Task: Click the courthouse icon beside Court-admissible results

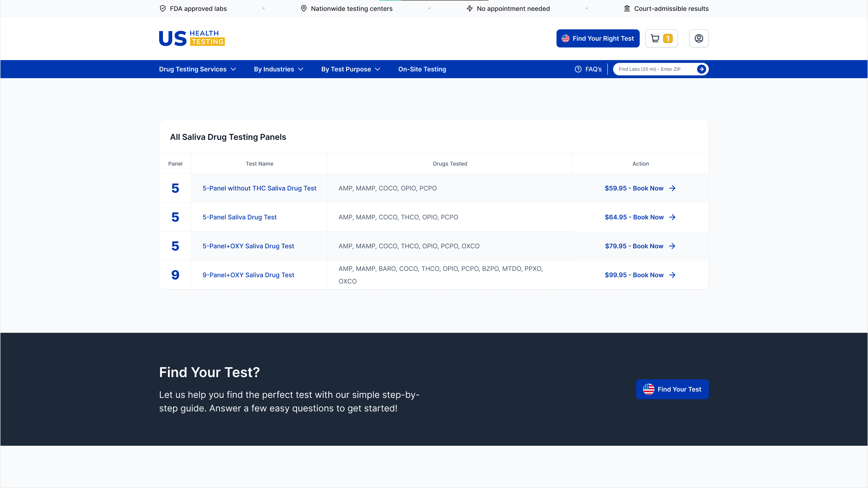Action: coord(627,8)
